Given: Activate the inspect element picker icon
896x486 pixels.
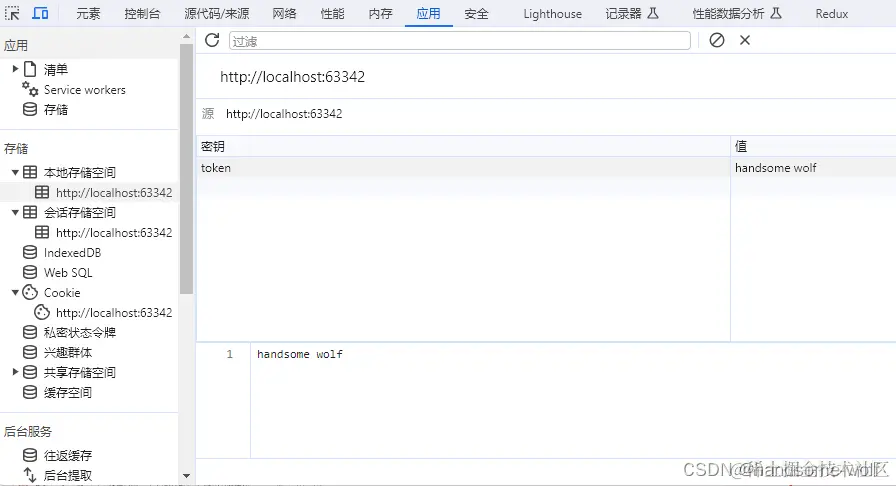Looking at the screenshot, I should pyautogui.click(x=12, y=13).
